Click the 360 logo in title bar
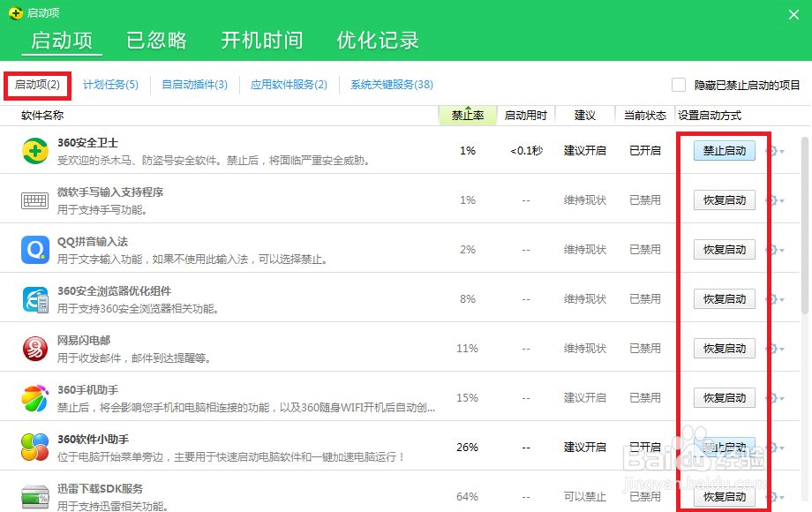 coord(16,13)
